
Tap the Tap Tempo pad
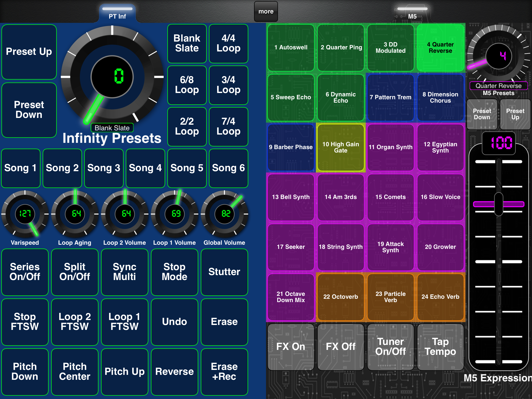[441, 347]
